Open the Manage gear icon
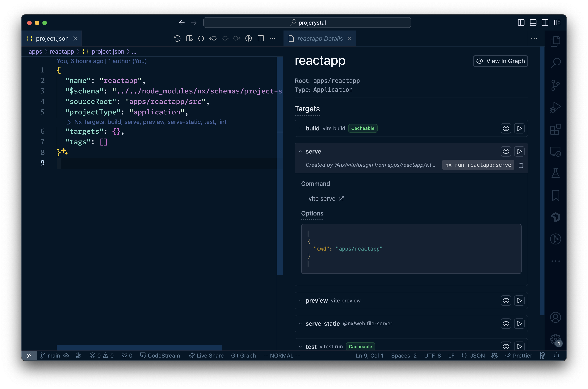 [x=556, y=339]
